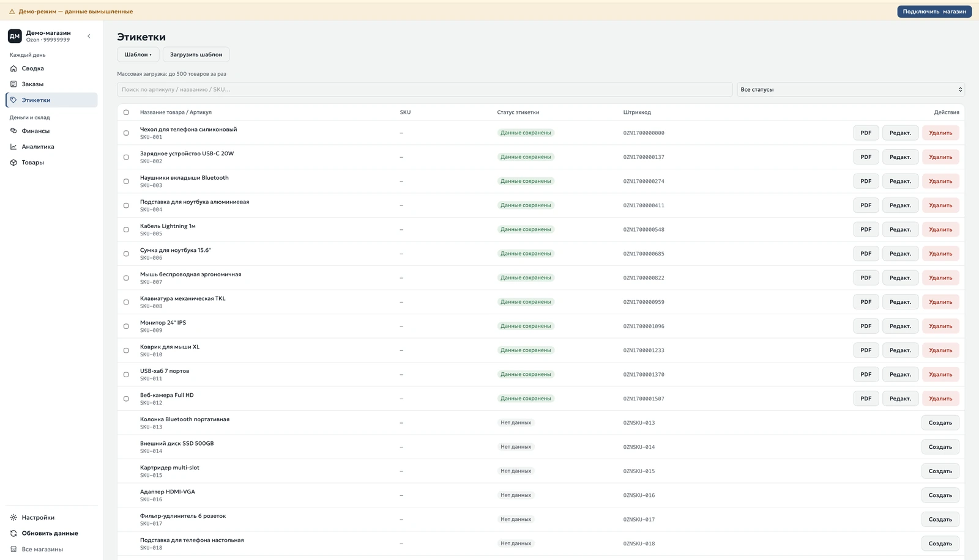The width and height of the screenshot is (979, 560).
Task: Create label for Адаптер HDMI-VGA
Action: (x=940, y=495)
